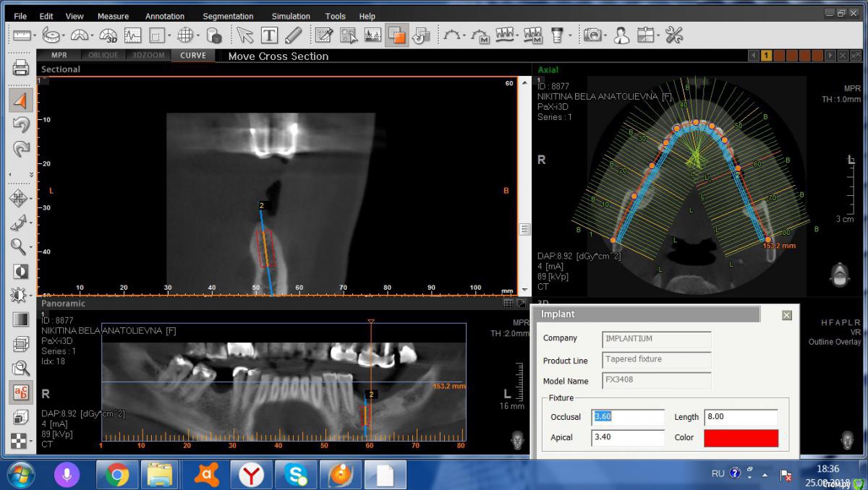
Task: Open the implant tool dropdown arrow
Action: point(570,35)
